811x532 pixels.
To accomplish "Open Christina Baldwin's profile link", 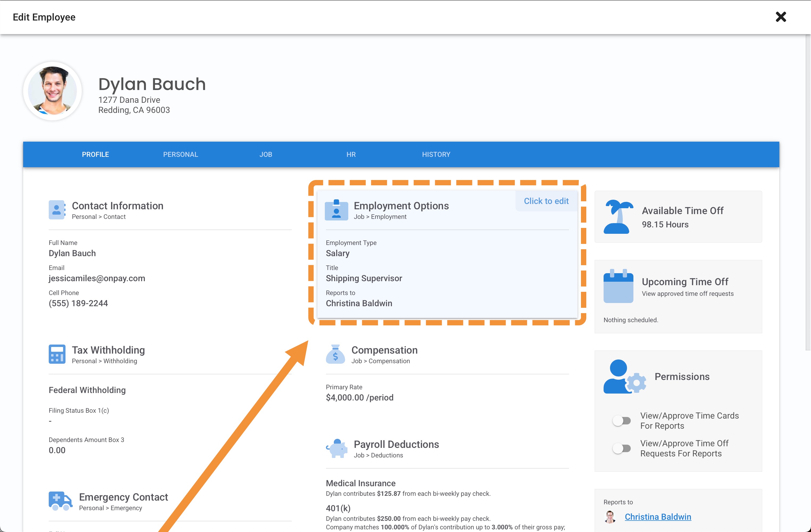I will click(658, 517).
